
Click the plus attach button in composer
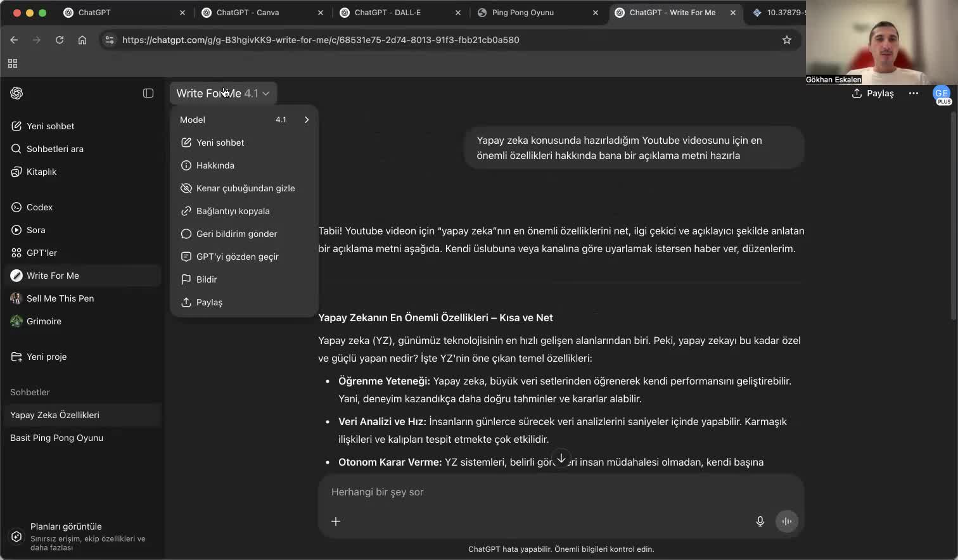point(336,521)
